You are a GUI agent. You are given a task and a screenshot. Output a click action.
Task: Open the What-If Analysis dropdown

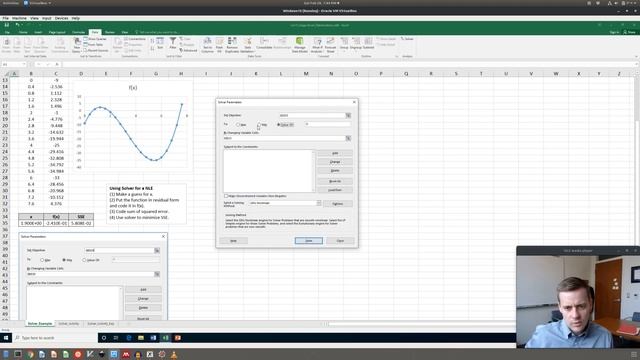pyautogui.click(x=317, y=44)
